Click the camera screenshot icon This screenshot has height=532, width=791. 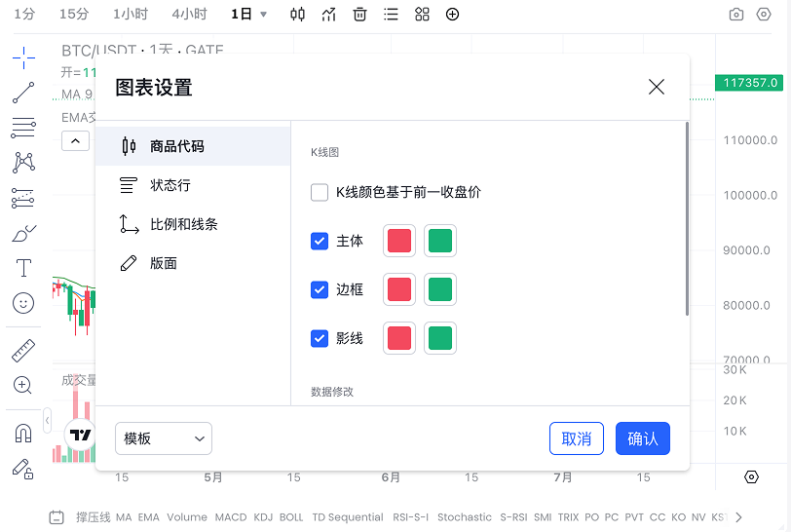coord(736,15)
